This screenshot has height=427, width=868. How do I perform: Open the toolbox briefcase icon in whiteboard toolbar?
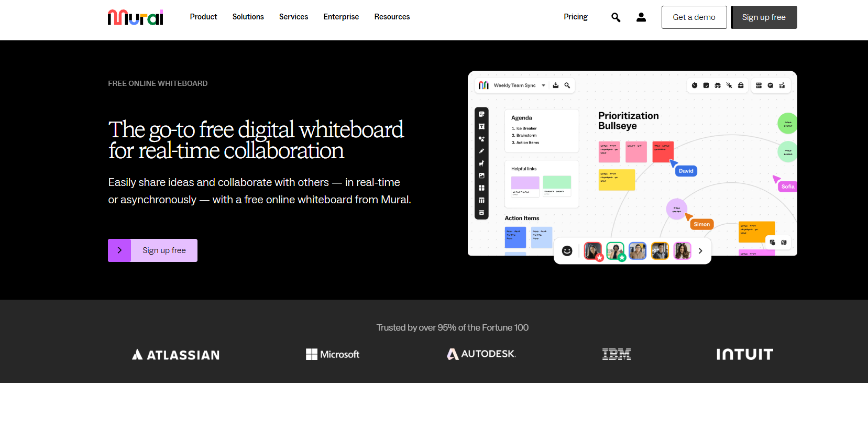click(x=741, y=85)
